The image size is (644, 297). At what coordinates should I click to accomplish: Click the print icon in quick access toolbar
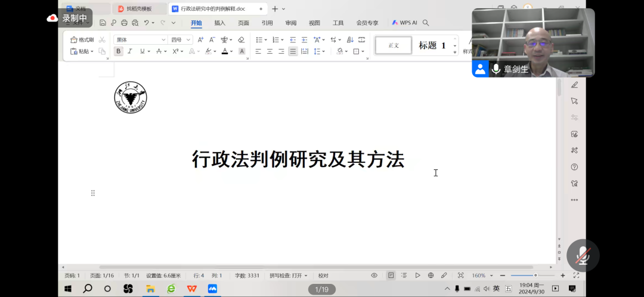point(124,23)
